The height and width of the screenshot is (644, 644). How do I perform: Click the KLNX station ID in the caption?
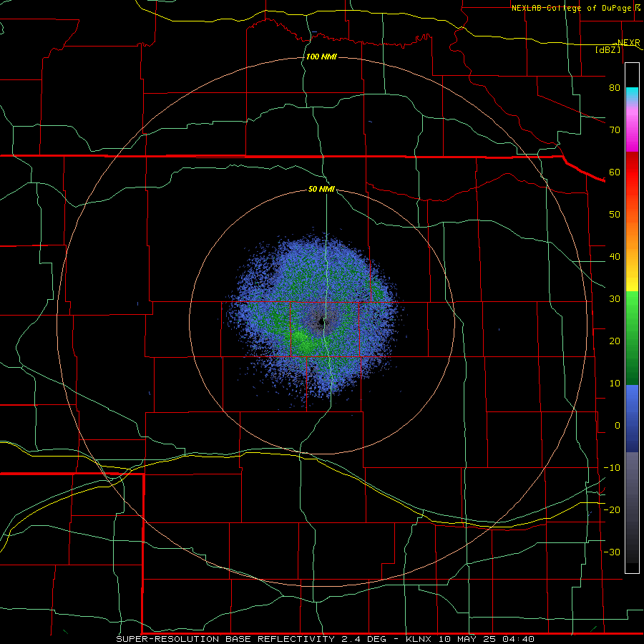click(419, 639)
